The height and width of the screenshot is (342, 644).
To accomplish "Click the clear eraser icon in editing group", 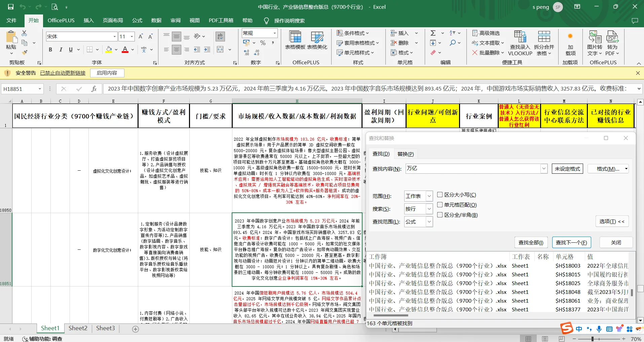I will click(433, 53).
